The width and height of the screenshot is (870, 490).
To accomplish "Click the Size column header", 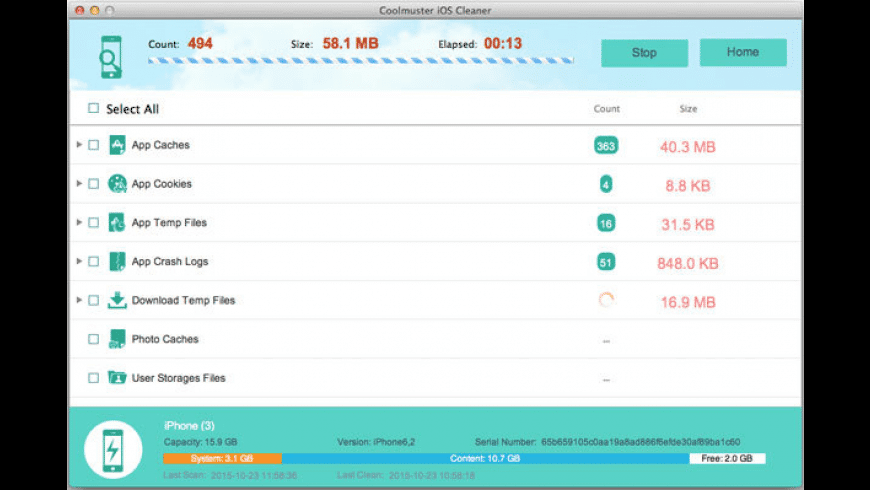I will tap(688, 109).
